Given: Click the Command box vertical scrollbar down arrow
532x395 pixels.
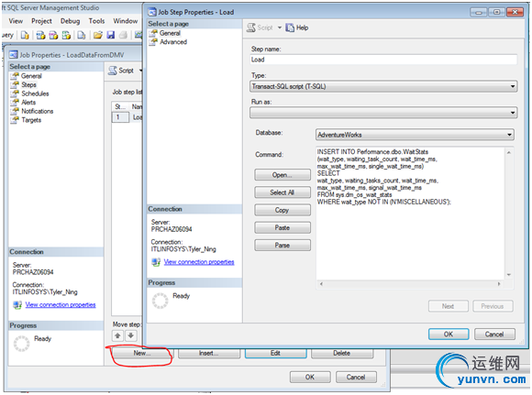Looking at the screenshot, I should (x=509, y=275).
